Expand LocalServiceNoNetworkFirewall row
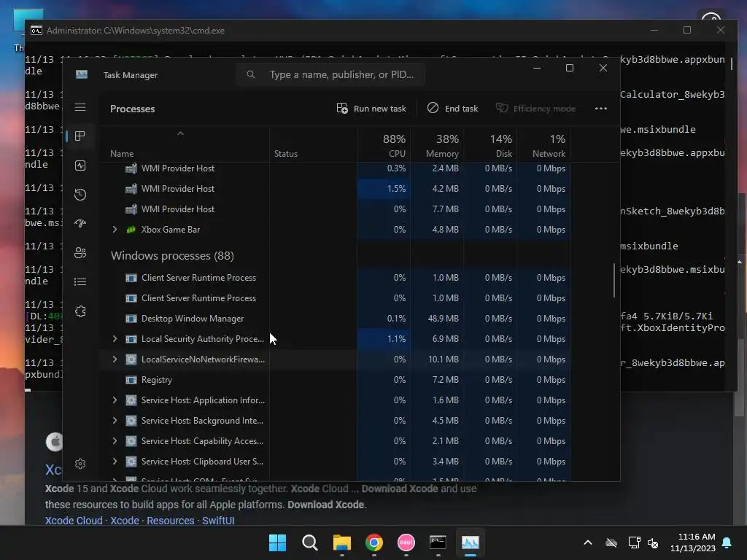Image resolution: width=747 pixels, height=560 pixels. pyautogui.click(x=115, y=359)
